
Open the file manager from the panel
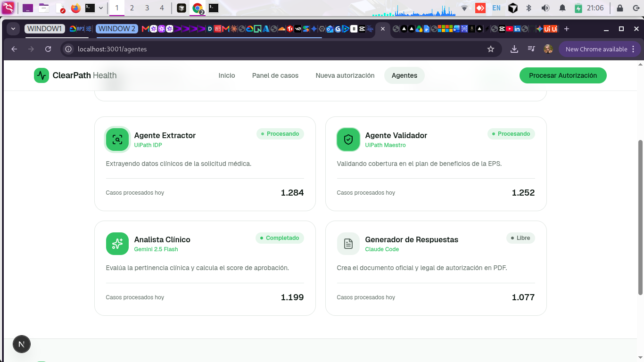click(x=44, y=8)
